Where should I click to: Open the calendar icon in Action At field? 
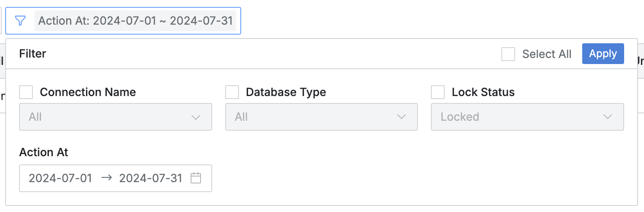pyautogui.click(x=196, y=178)
